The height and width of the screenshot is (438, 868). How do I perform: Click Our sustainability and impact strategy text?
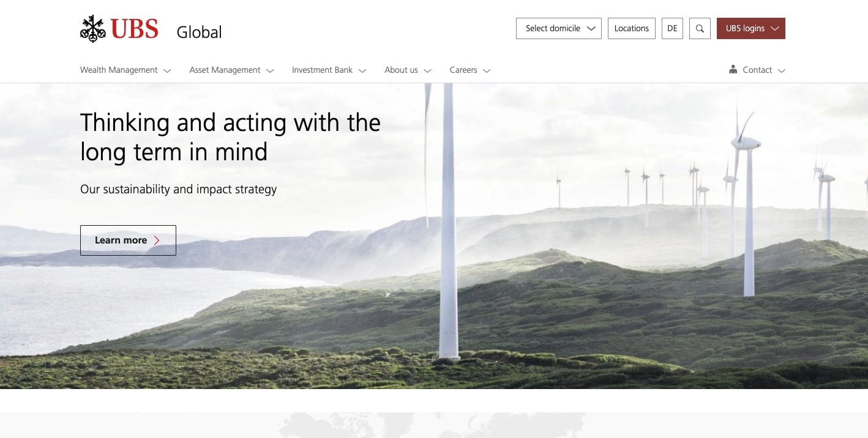[179, 189]
